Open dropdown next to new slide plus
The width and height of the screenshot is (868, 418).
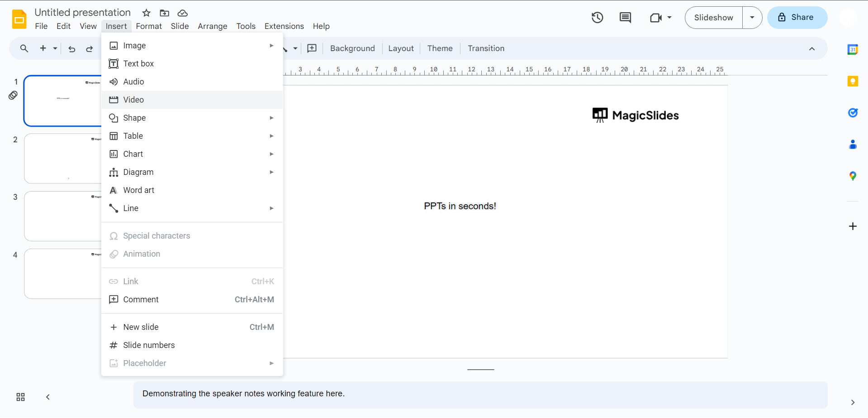[x=55, y=48]
